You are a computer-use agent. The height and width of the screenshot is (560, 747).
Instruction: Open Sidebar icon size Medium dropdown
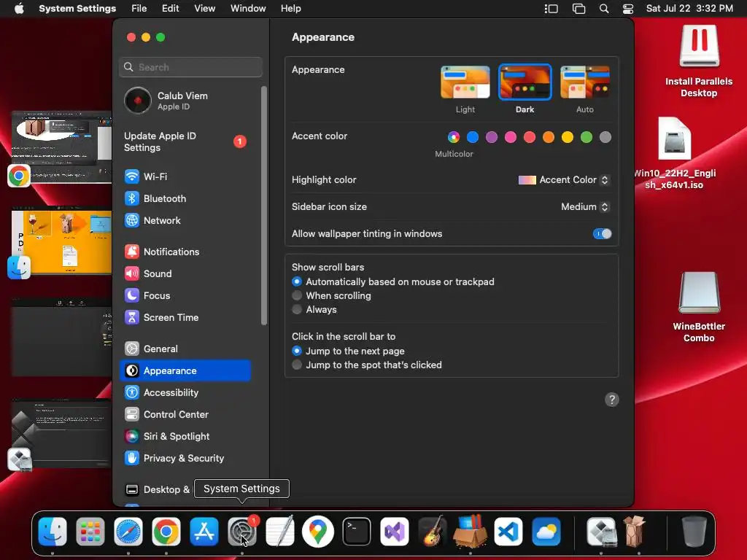(585, 206)
